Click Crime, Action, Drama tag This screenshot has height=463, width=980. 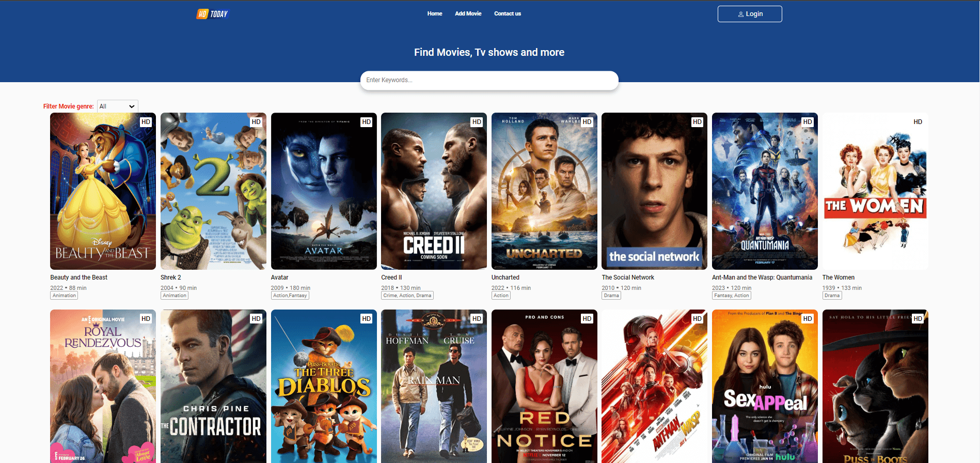407,296
